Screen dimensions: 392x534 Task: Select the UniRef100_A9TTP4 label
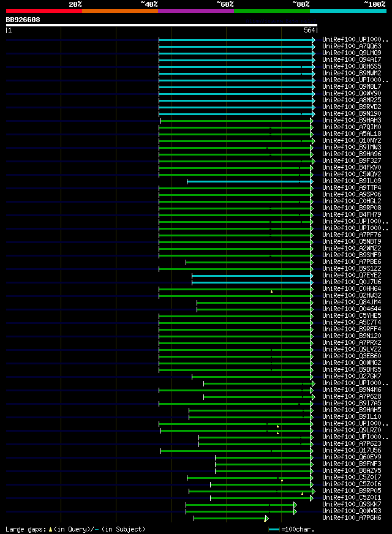(352, 187)
